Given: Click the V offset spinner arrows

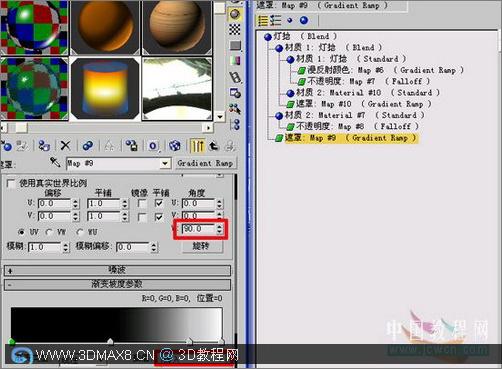Looking at the screenshot, I should point(76,217).
